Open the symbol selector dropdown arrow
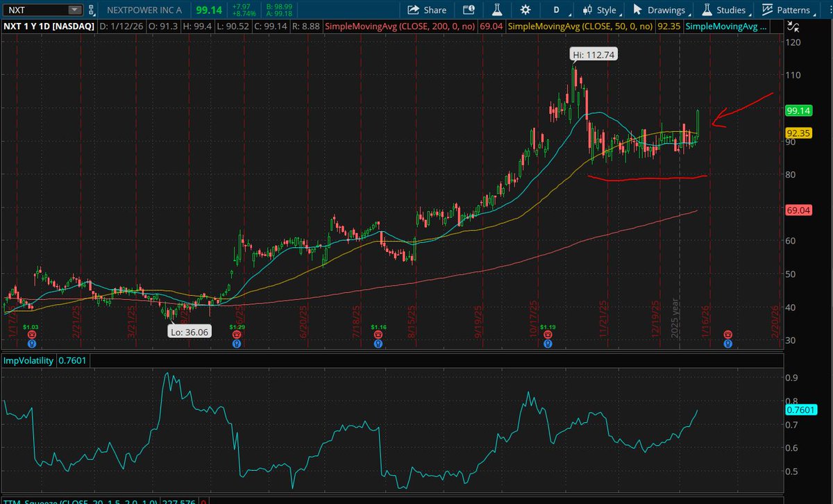Viewport: 833px width, 504px height. coord(74,10)
